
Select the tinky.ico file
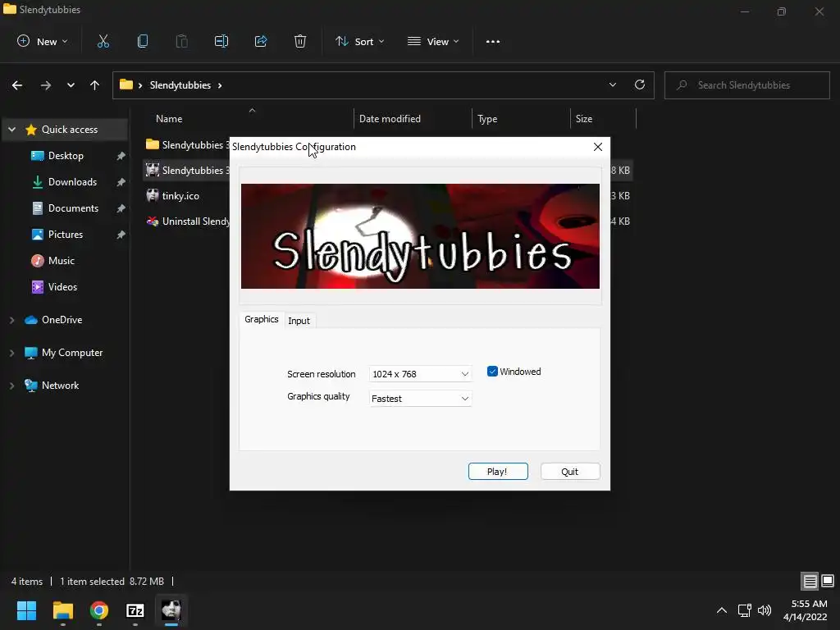coord(180,195)
